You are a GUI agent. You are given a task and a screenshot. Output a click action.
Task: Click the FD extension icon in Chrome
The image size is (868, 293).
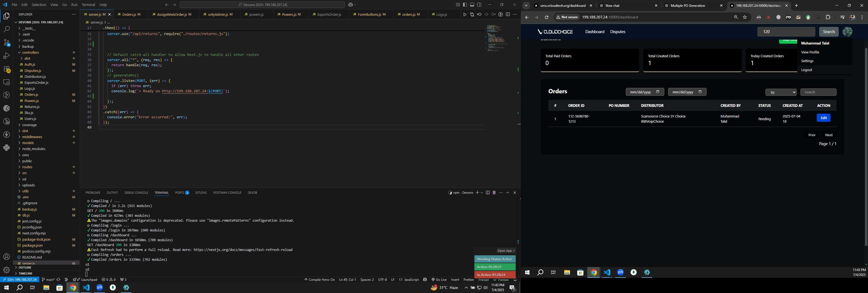point(789,17)
